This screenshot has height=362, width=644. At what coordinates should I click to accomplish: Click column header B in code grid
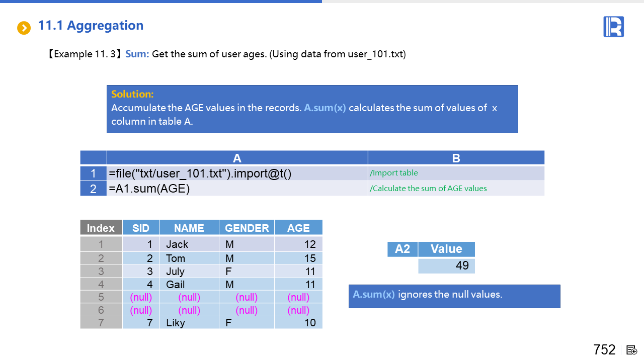(456, 158)
